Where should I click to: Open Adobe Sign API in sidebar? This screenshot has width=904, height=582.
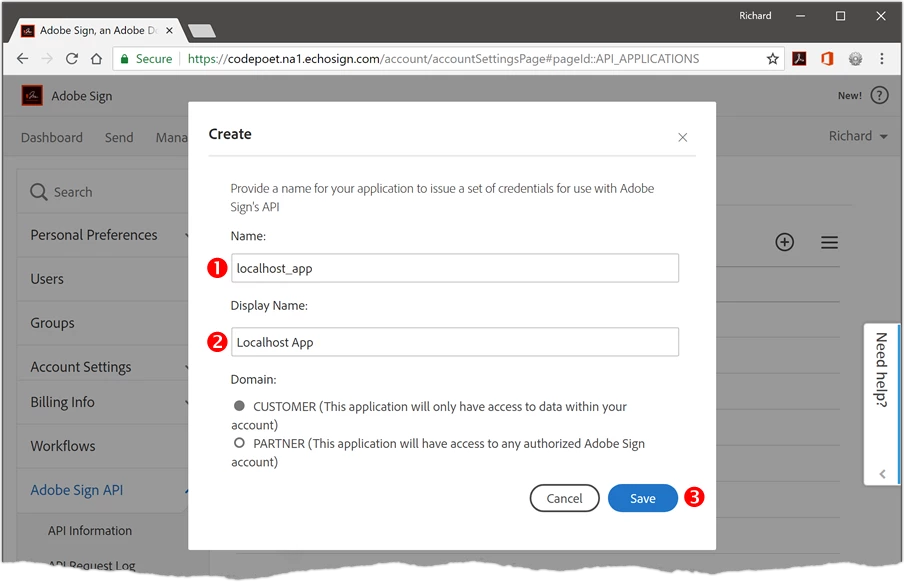pyautogui.click(x=103, y=490)
